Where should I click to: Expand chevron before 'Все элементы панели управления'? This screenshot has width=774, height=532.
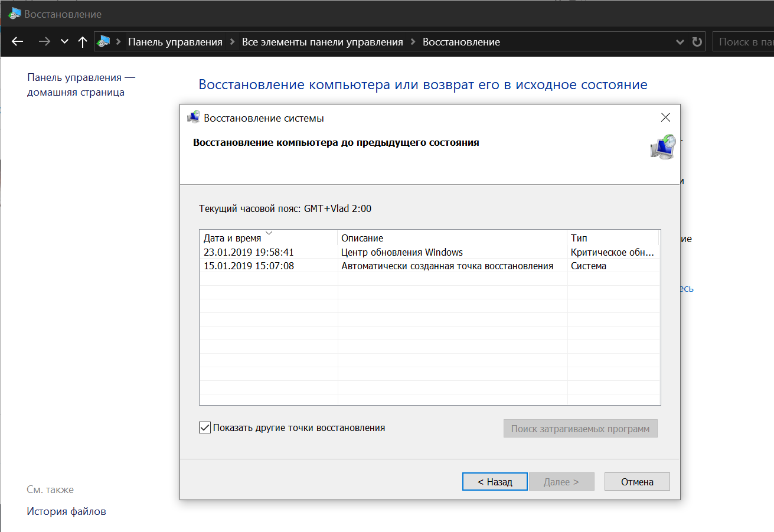tap(233, 42)
